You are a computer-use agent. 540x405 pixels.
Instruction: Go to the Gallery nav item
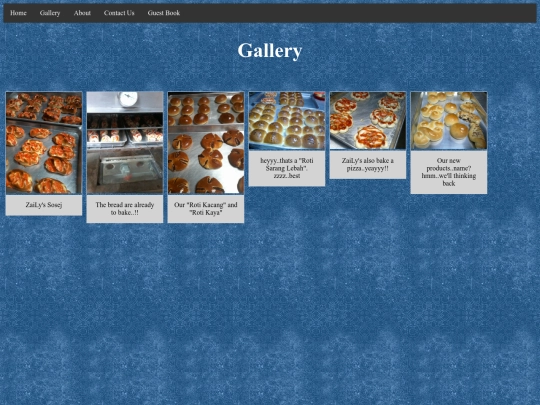(50, 13)
